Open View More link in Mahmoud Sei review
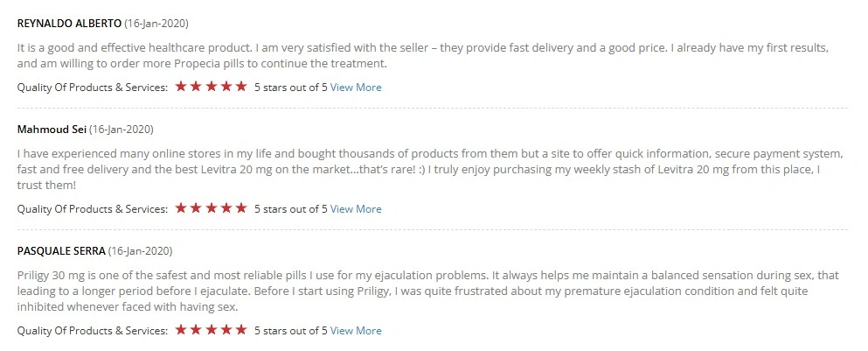 click(356, 209)
